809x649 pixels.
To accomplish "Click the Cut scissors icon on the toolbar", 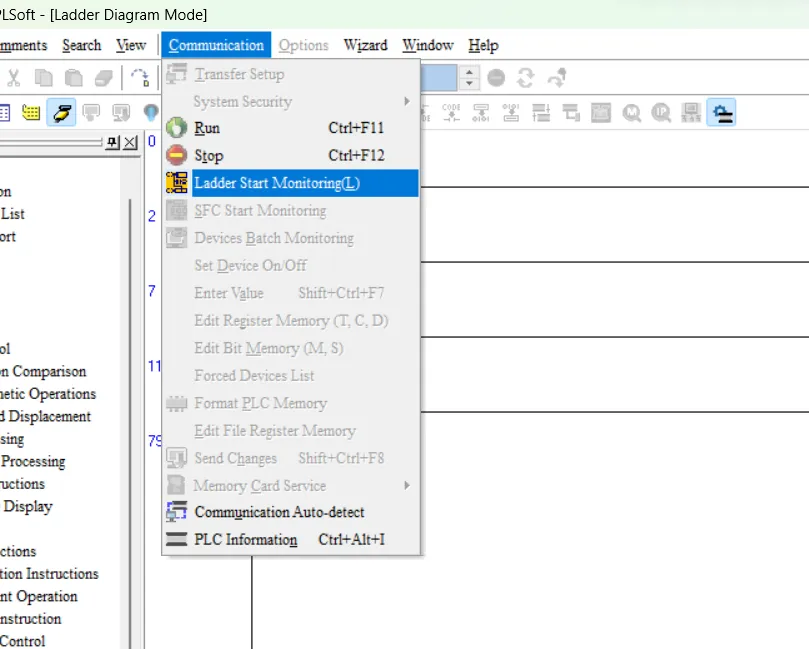I will pos(14,77).
